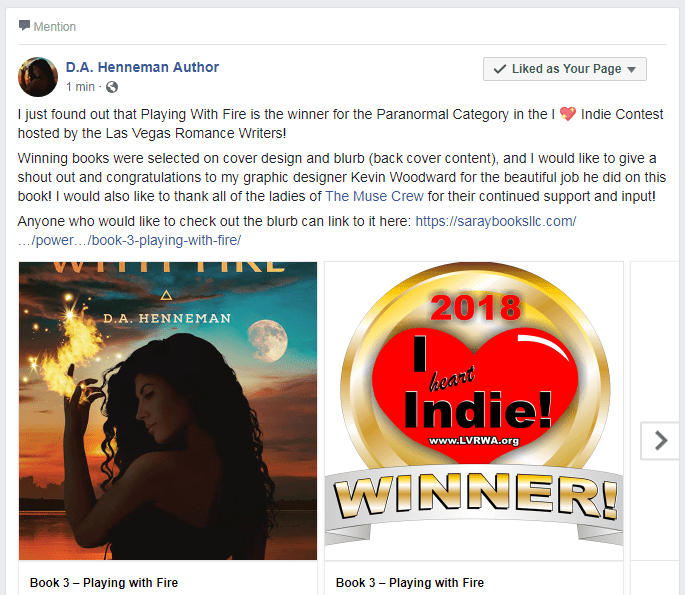The image size is (685, 595).
Task: Click the checkmark in Liked as Your Page
Action: (x=499, y=69)
